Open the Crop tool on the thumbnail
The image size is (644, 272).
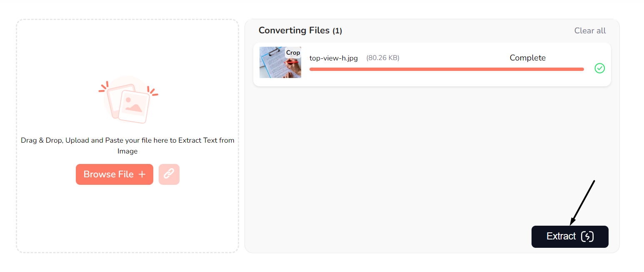(x=293, y=53)
